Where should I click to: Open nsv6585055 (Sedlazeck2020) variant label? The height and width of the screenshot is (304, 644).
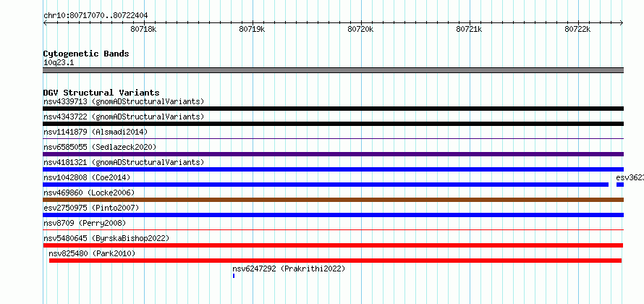point(100,147)
